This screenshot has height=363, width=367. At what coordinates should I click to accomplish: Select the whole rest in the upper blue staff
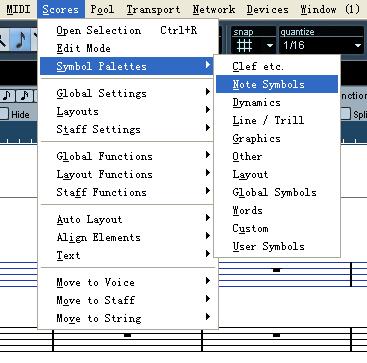pos(276,270)
